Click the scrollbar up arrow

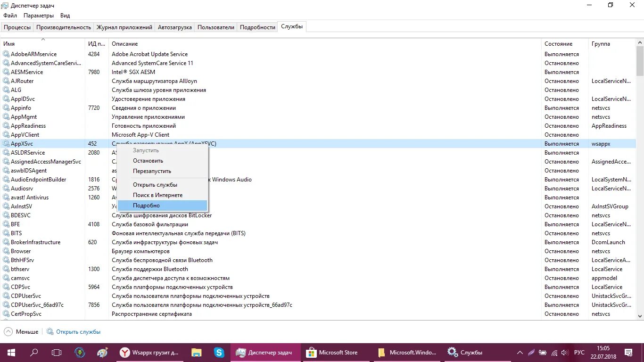[640, 42]
